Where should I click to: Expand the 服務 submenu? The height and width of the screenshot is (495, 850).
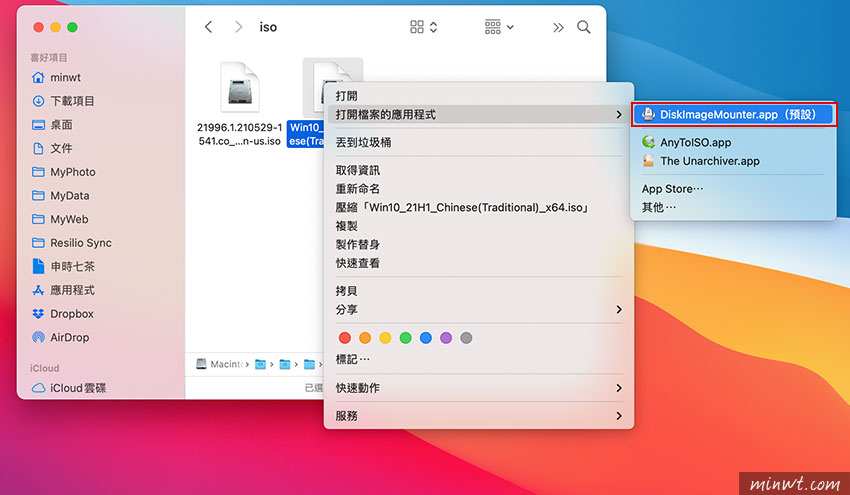click(479, 416)
